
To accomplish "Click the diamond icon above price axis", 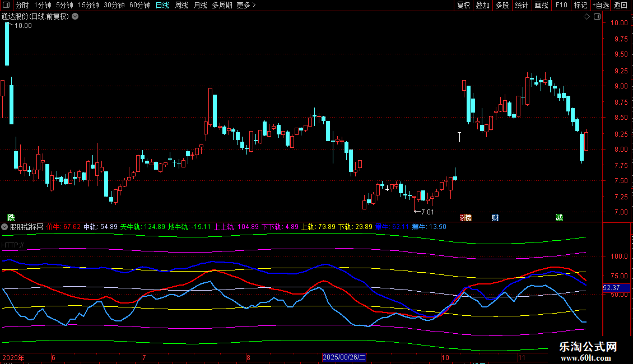I will tap(587, 17).
